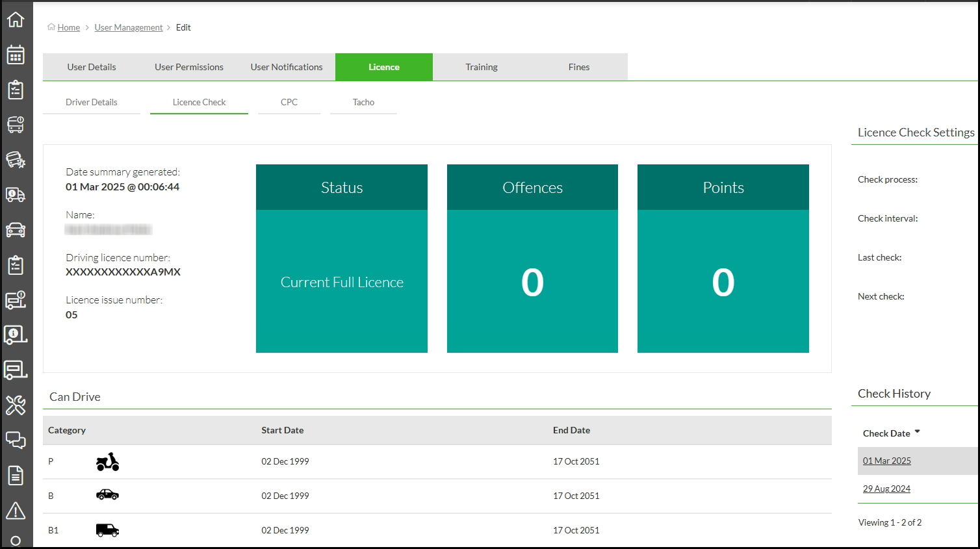Open the Training tab
Image resolution: width=980 pixels, height=549 pixels.
[x=482, y=67]
